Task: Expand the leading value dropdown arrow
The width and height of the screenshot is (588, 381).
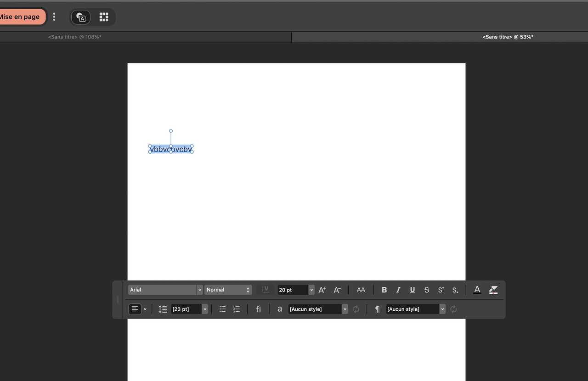Action: tap(205, 309)
